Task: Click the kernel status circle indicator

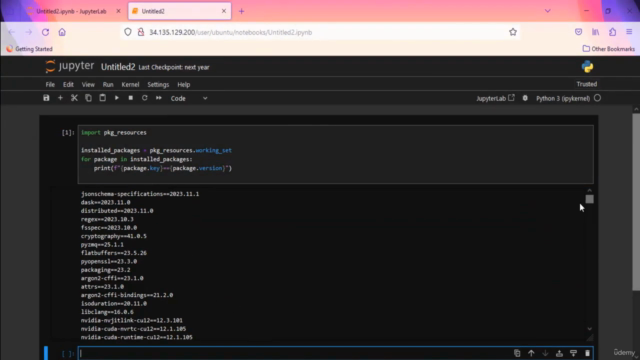Action: click(x=598, y=98)
